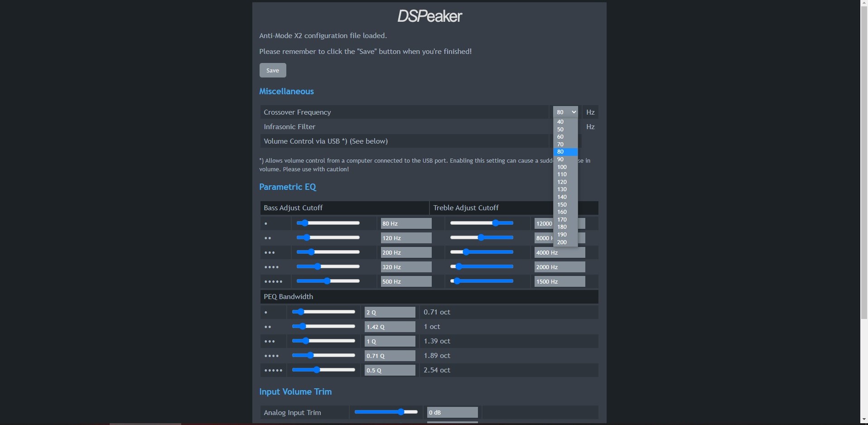Click the 'Volume Control via USB' label

click(326, 141)
